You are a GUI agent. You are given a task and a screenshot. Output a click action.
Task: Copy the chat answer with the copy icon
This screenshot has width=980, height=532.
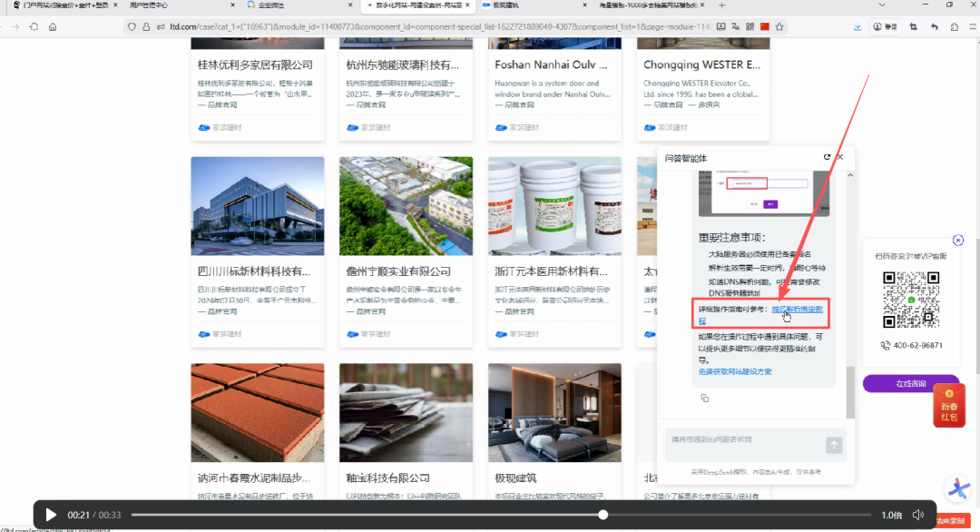pyautogui.click(x=705, y=399)
